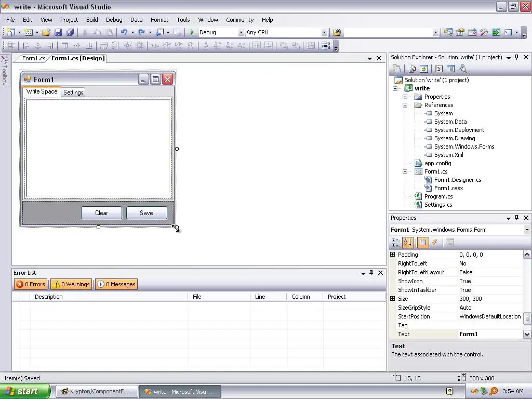Collapse the Form1.cs tree node
Screen dimensions: 532x399
pyautogui.click(x=405, y=171)
